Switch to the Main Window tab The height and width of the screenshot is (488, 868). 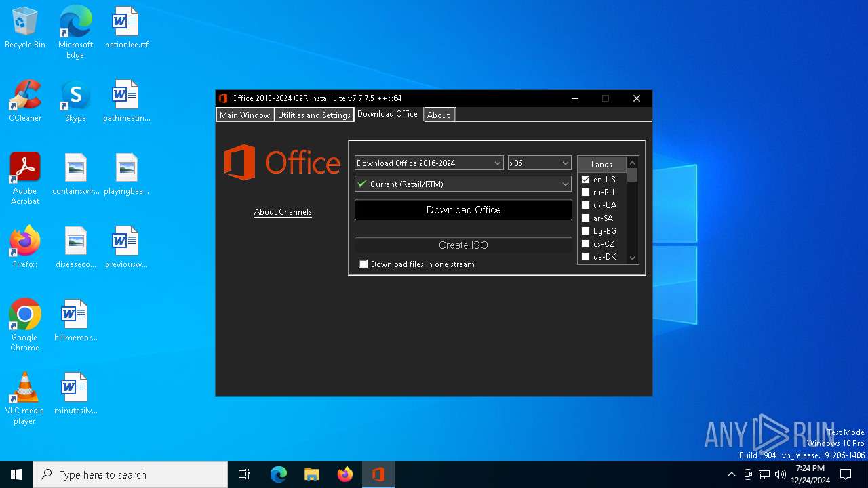tap(245, 115)
